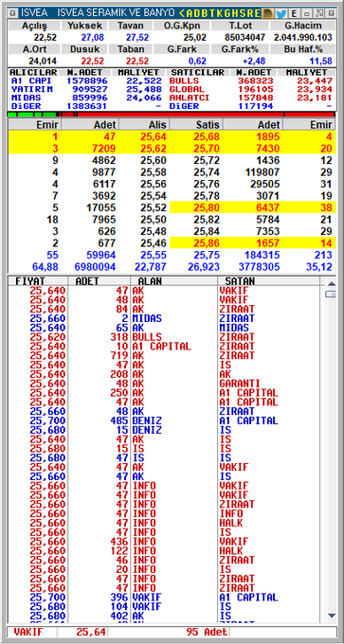Select trade row 48 AK GARANTI

(x=164, y=384)
